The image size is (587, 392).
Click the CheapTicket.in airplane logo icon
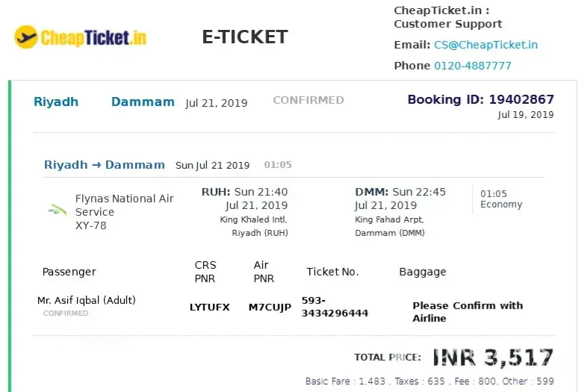26,37
